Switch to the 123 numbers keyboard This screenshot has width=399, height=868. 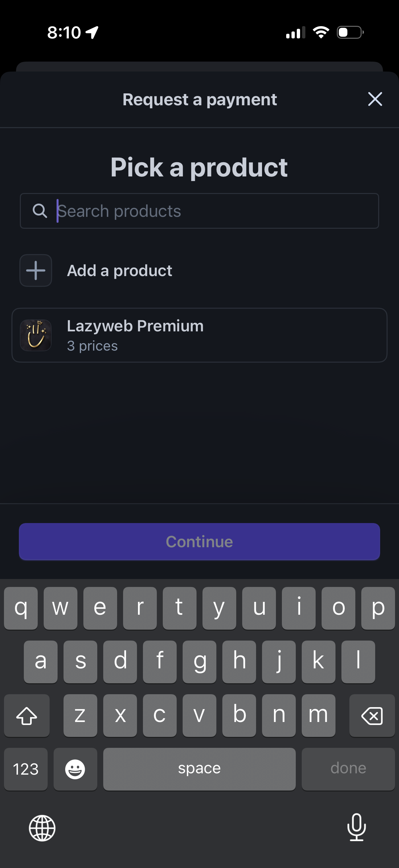25,769
